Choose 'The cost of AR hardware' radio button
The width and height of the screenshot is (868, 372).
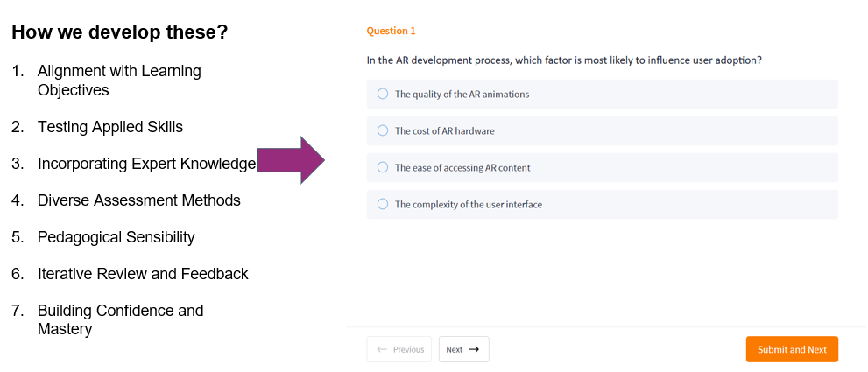click(x=383, y=130)
